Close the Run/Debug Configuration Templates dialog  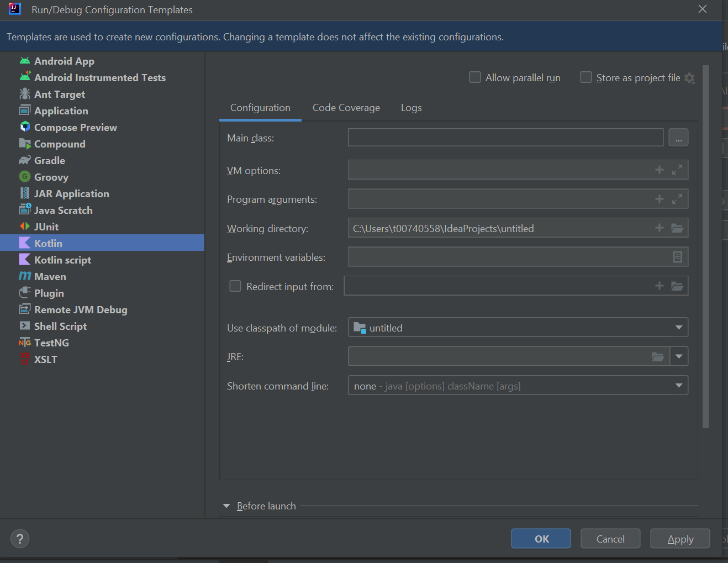703,9
